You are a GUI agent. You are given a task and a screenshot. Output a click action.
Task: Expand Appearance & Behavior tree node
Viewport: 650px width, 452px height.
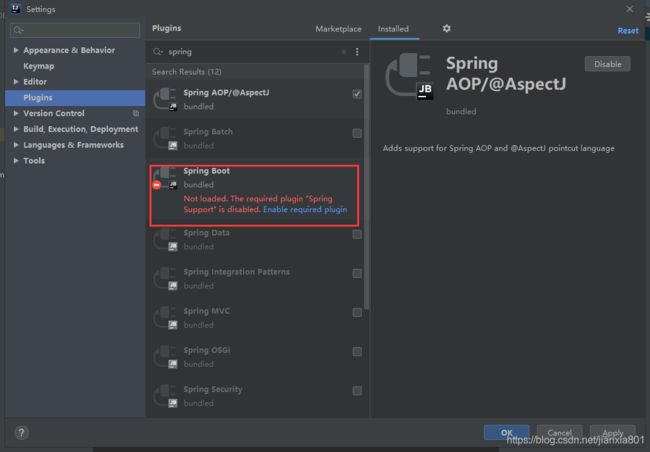(16, 50)
